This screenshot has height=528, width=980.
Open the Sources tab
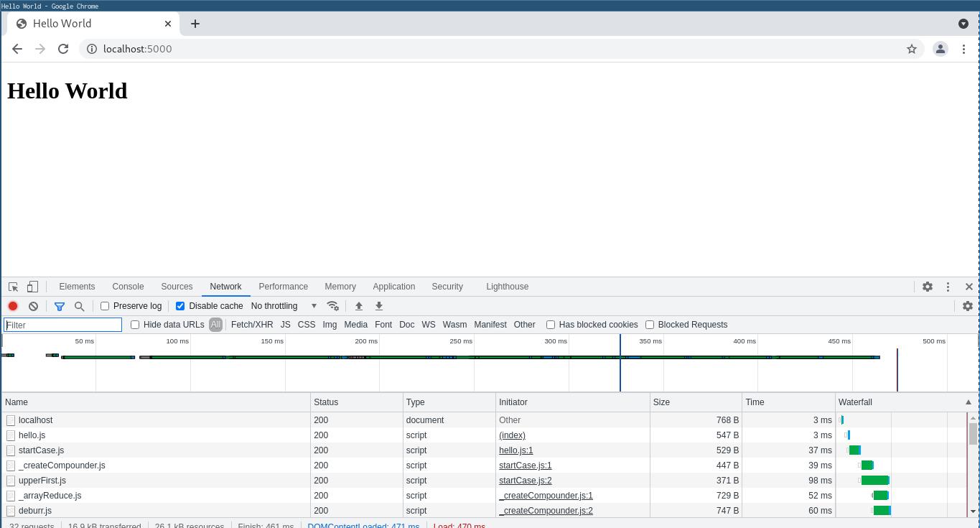[177, 287]
